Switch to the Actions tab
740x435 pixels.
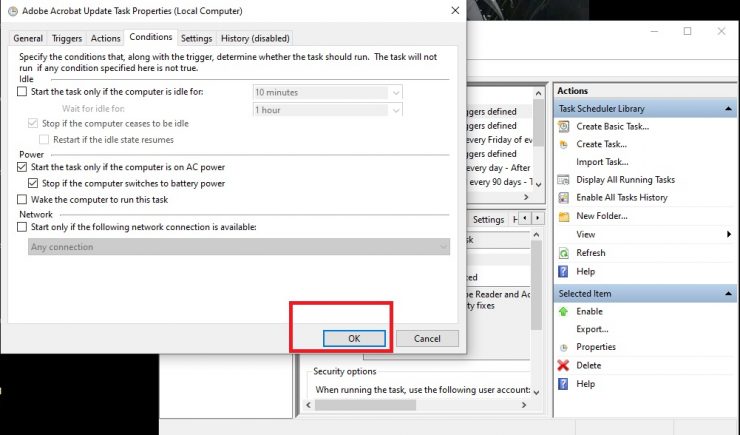[x=105, y=38]
